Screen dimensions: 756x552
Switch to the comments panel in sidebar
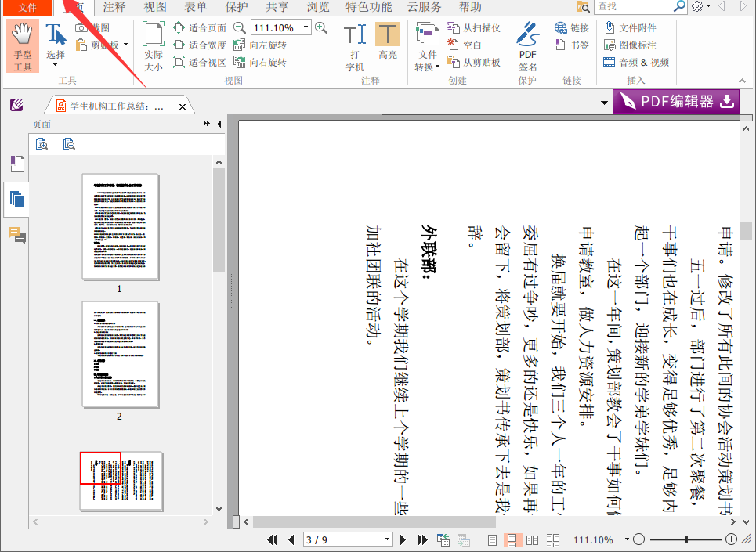pyautogui.click(x=17, y=234)
